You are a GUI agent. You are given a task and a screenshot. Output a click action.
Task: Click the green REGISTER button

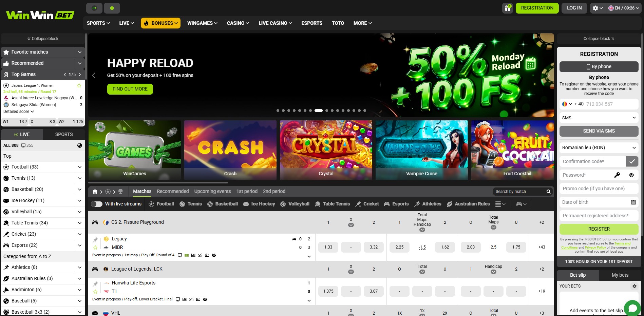tap(599, 229)
